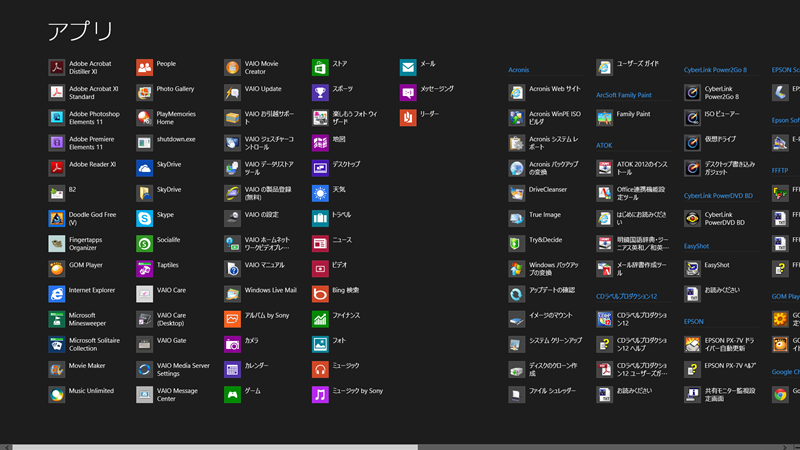Open ミュージック by Sony icon
The image size is (800, 450).
[320, 394]
